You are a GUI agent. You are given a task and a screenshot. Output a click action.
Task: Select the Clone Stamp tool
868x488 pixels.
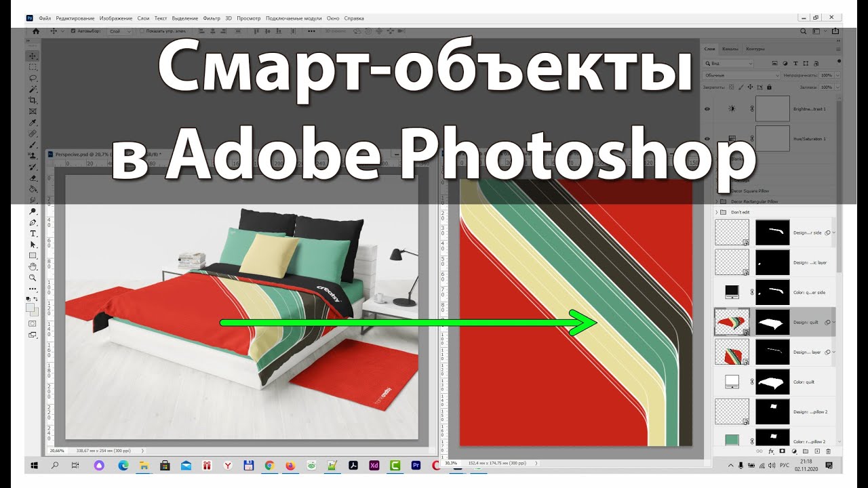click(x=33, y=155)
